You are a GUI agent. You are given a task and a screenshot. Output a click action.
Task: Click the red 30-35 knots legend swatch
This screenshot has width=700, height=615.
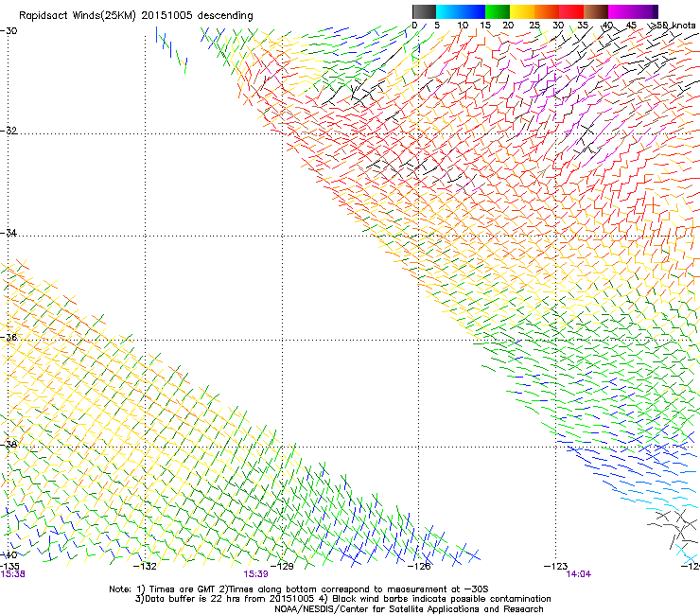tap(571, 11)
